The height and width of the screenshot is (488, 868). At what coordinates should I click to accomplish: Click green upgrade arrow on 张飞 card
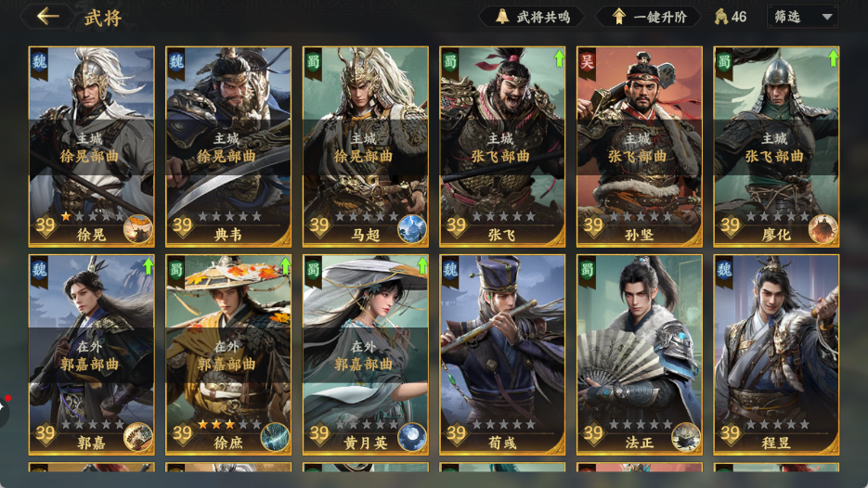pos(559,58)
